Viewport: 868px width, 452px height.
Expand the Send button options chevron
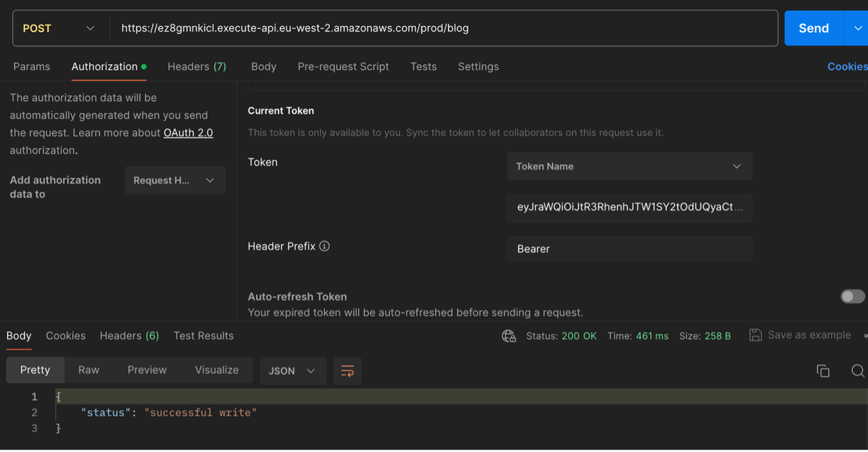click(x=858, y=28)
